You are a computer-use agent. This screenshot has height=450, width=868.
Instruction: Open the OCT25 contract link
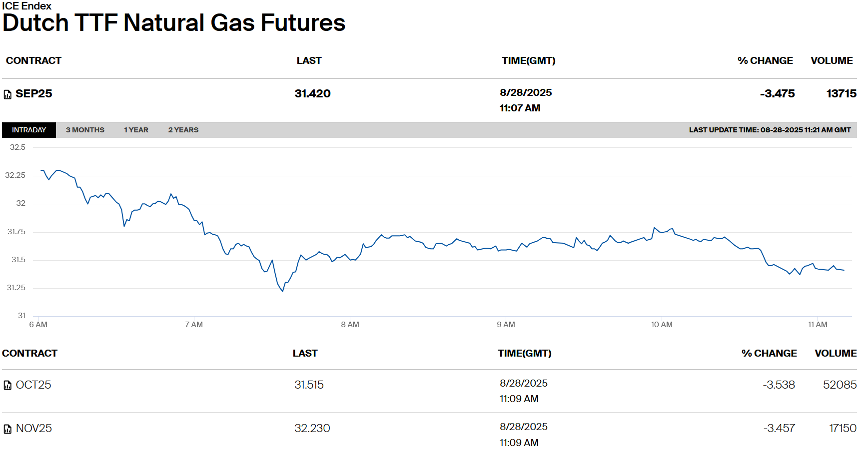pyautogui.click(x=33, y=385)
